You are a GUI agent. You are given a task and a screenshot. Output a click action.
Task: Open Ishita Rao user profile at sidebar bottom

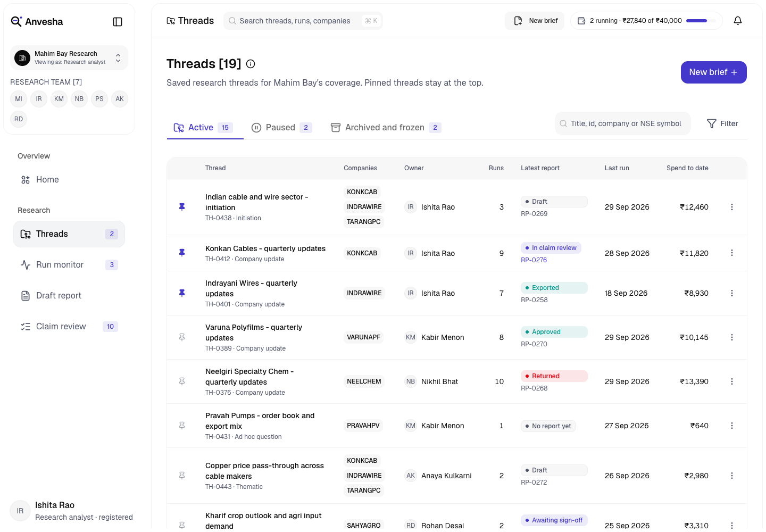[72, 511]
